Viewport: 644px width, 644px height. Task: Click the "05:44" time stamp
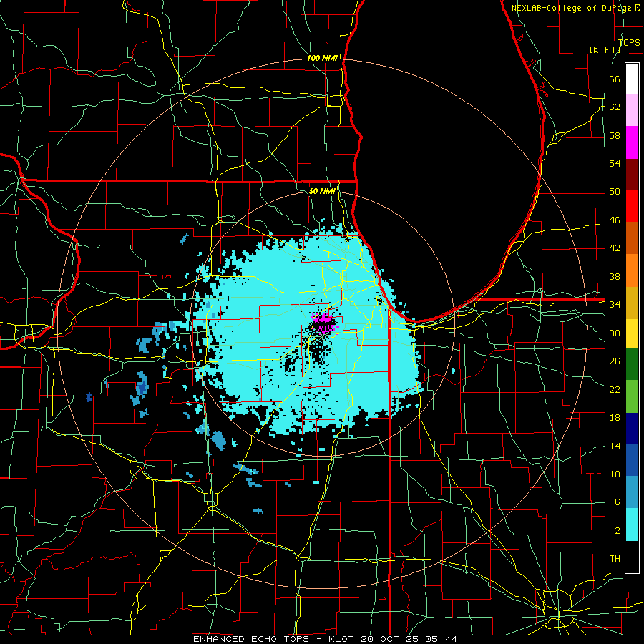click(x=441, y=639)
